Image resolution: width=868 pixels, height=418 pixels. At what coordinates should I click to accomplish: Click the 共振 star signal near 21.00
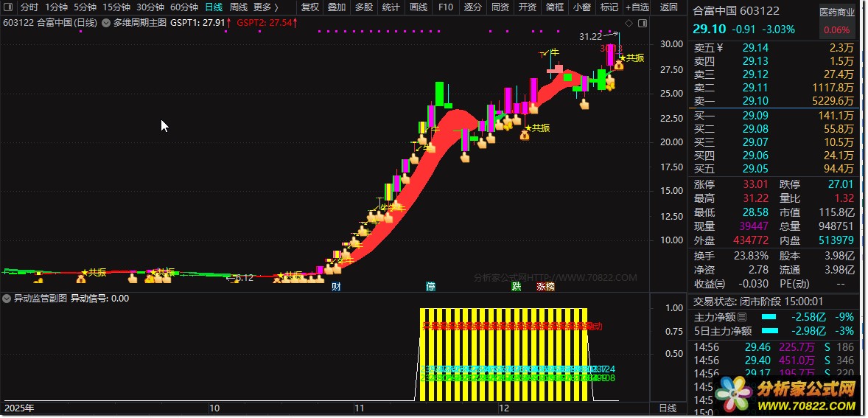point(537,128)
